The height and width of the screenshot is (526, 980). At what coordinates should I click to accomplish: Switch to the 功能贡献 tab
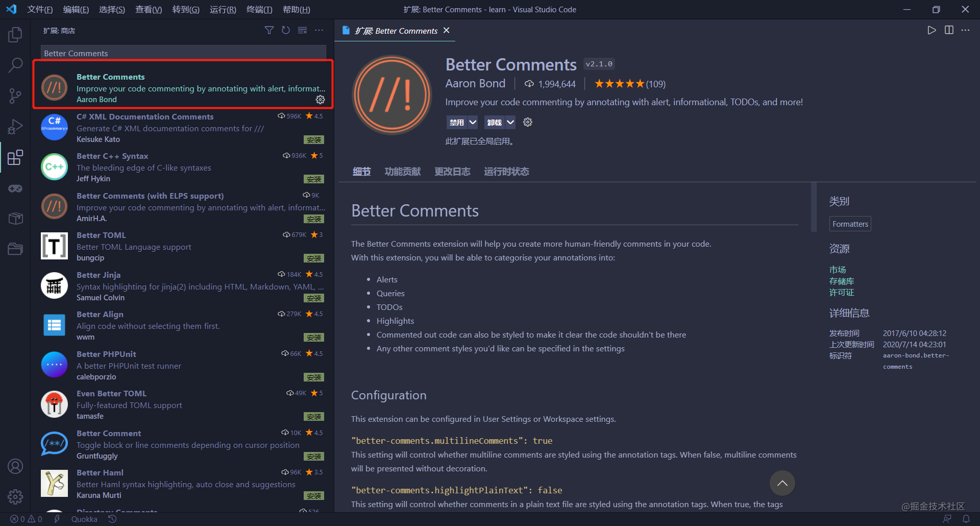point(403,172)
